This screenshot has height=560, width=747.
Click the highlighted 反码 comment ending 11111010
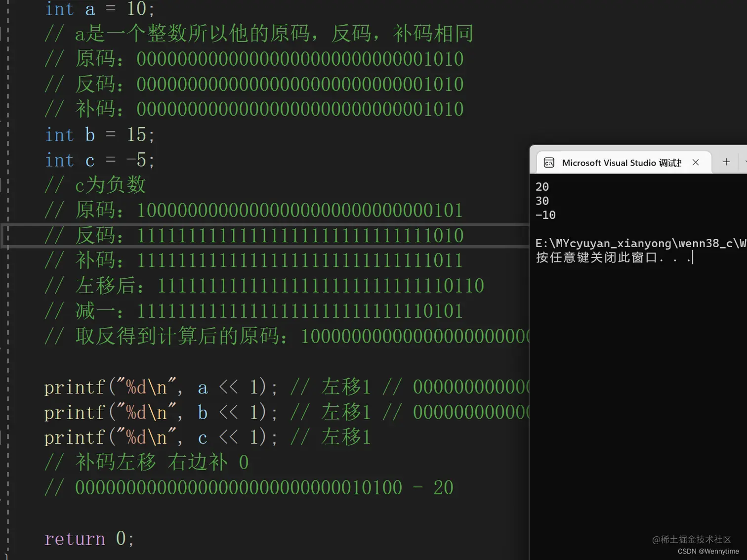[254, 235]
